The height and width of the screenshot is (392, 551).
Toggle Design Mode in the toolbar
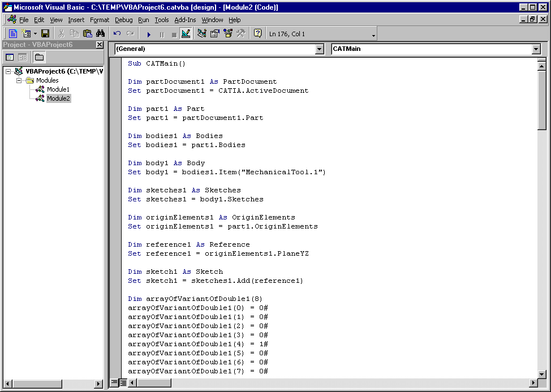(x=186, y=34)
